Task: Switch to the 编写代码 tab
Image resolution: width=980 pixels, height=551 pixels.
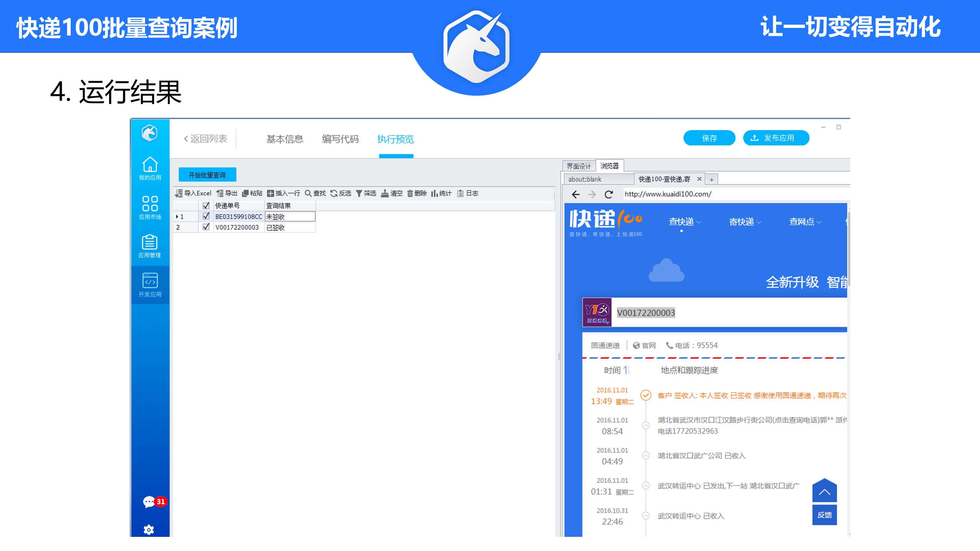Action: pyautogui.click(x=340, y=139)
